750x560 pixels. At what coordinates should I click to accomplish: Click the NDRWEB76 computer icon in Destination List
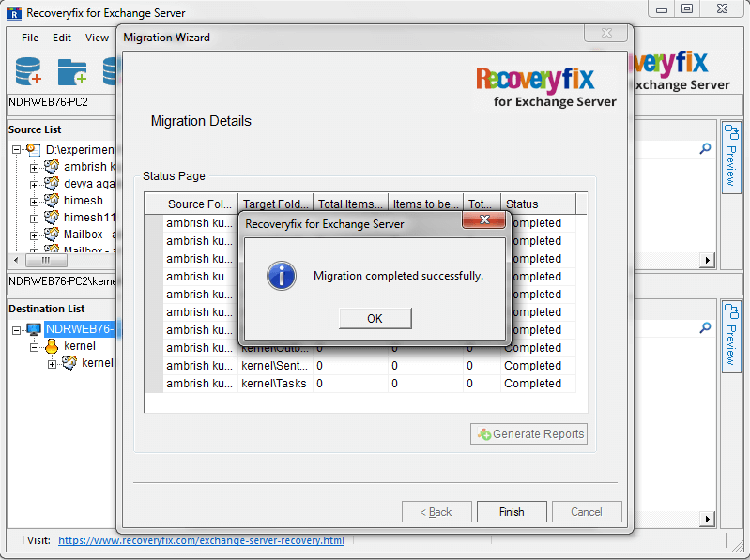(x=34, y=329)
